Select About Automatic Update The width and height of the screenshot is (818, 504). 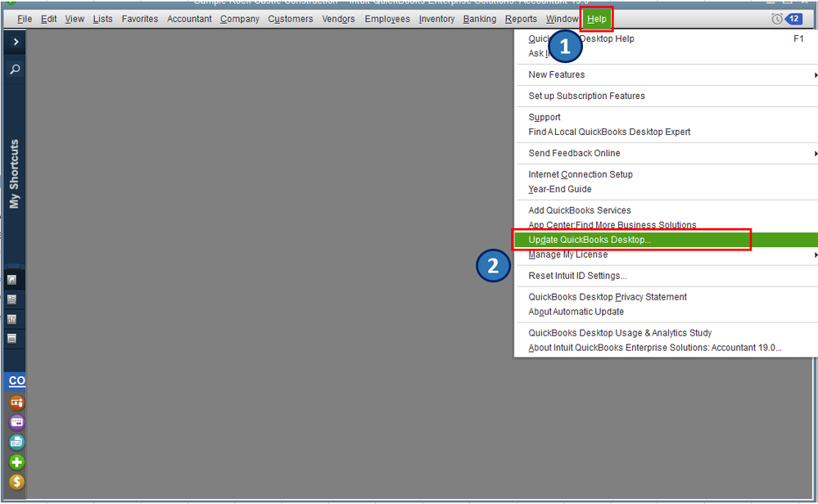(x=667, y=312)
